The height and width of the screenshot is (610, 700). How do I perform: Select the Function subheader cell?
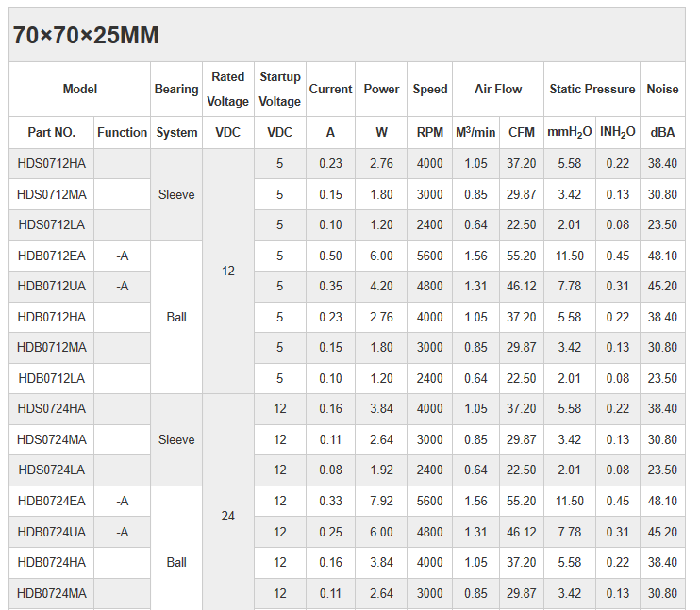(x=123, y=133)
